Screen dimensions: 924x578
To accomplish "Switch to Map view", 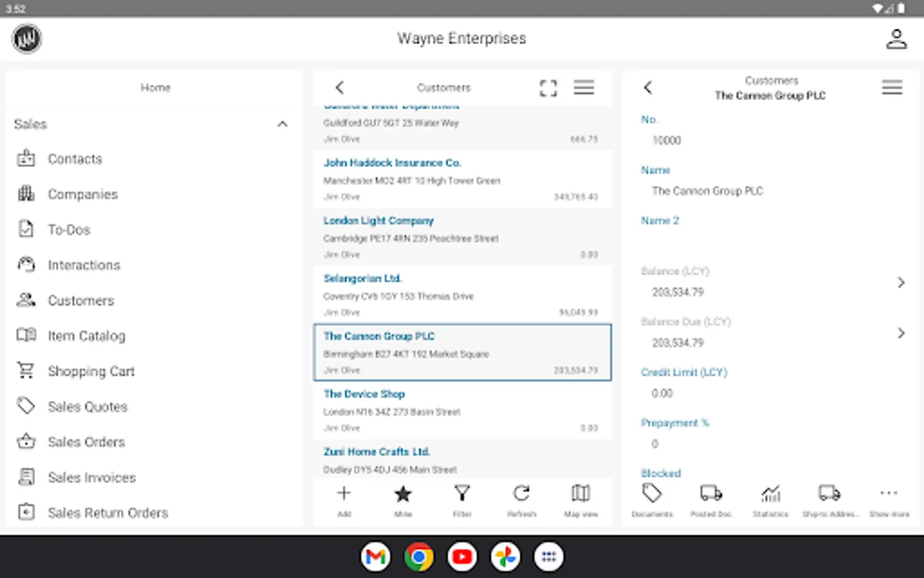I will [581, 500].
